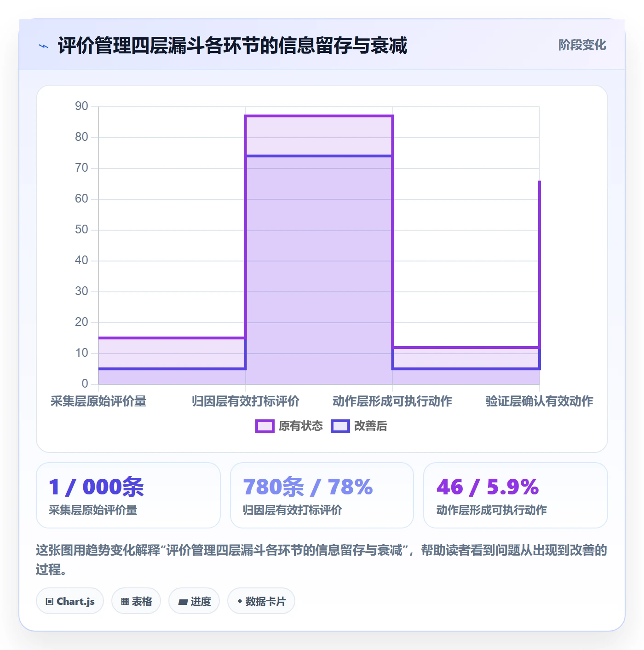Click the grid icon in the 表格 chip

pyautogui.click(x=125, y=602)
